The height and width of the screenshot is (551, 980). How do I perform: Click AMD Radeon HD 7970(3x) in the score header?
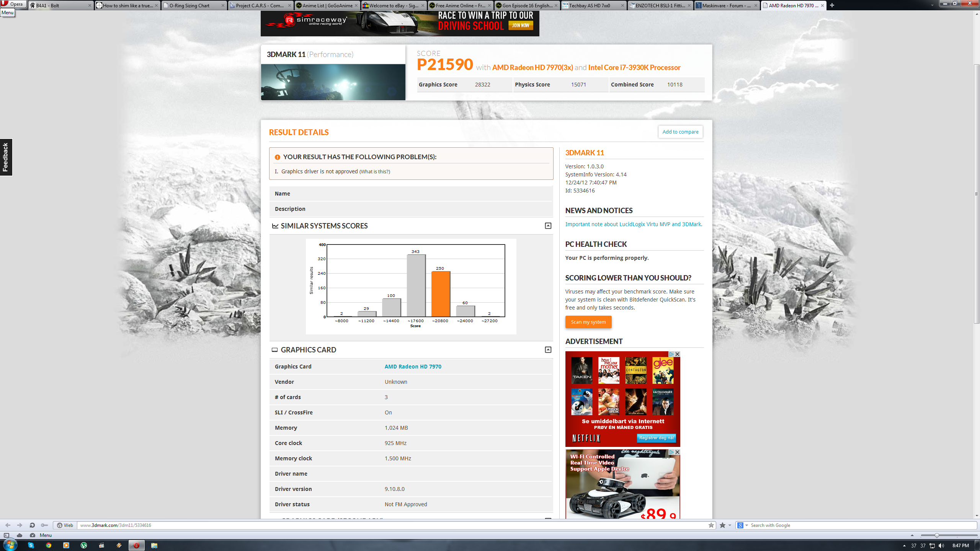click(x=532, y=68)
